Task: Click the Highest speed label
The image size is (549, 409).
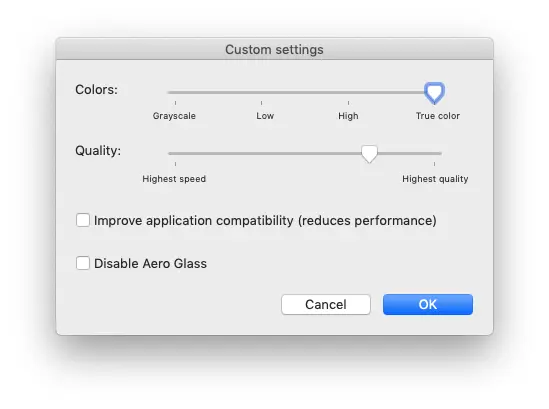Action: (x=174, y=179)
